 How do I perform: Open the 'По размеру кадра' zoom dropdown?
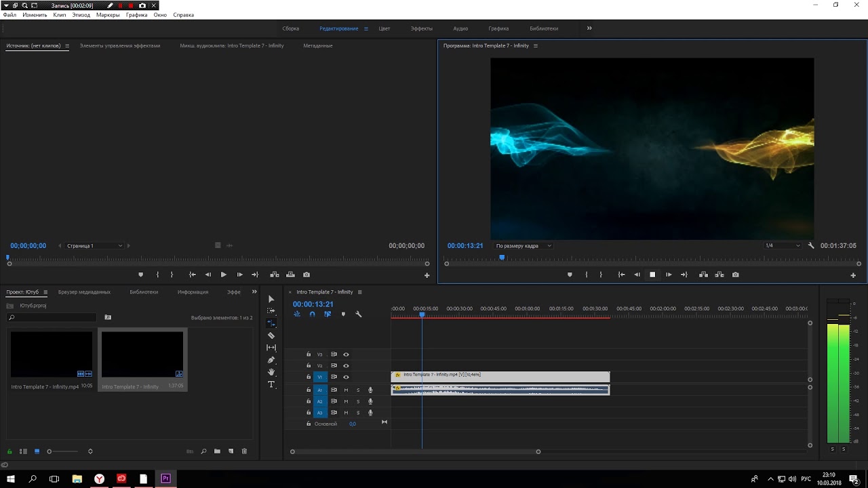click(524, 246)
